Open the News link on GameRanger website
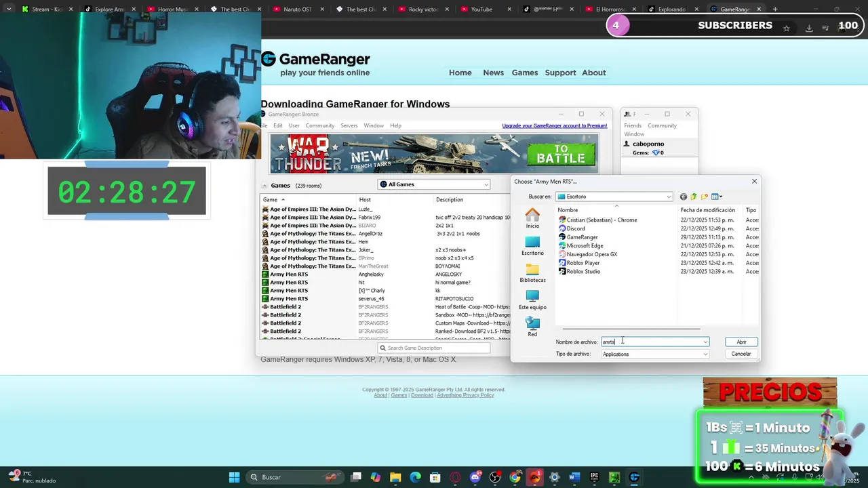The image size is (868, 488). tap(493, 73)
